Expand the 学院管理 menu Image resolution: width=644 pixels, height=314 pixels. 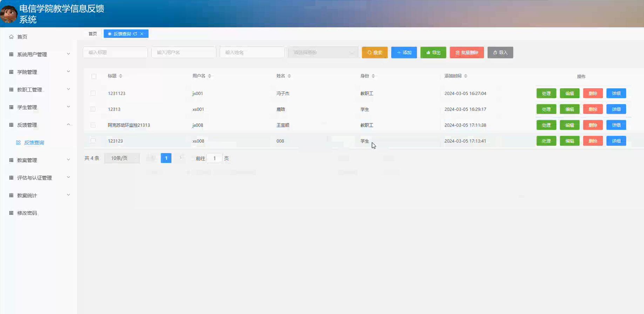click(68, 71)
